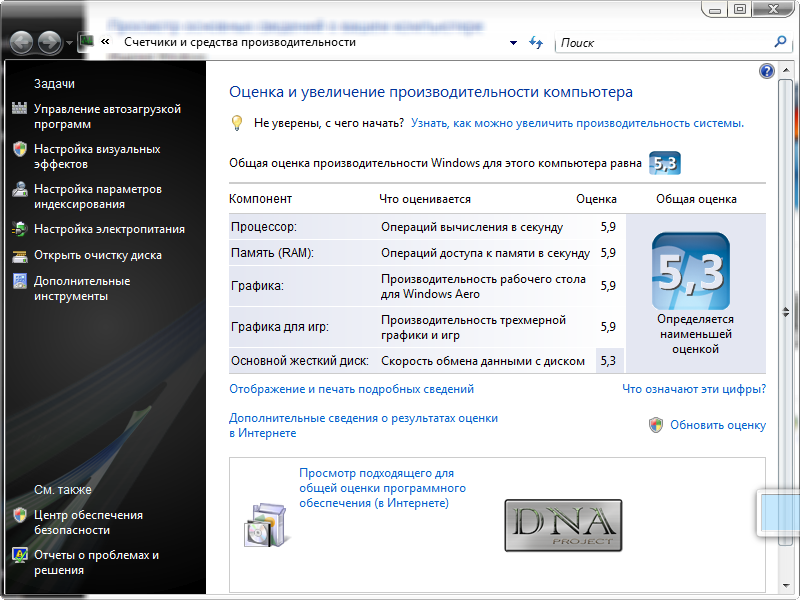The height and width of the screenshot is (600, 800).
Task: Click 'Отображение и печать подробных сведений' link
Action: (351, 389)
